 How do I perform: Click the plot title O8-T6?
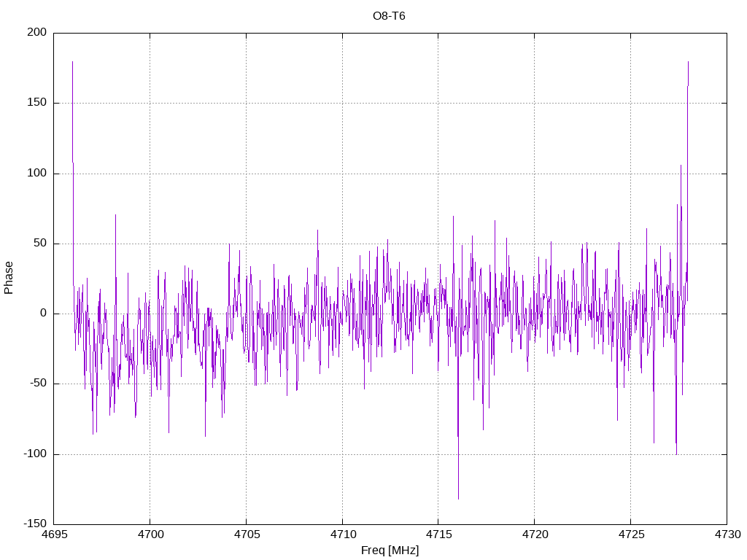pos(389,16)
